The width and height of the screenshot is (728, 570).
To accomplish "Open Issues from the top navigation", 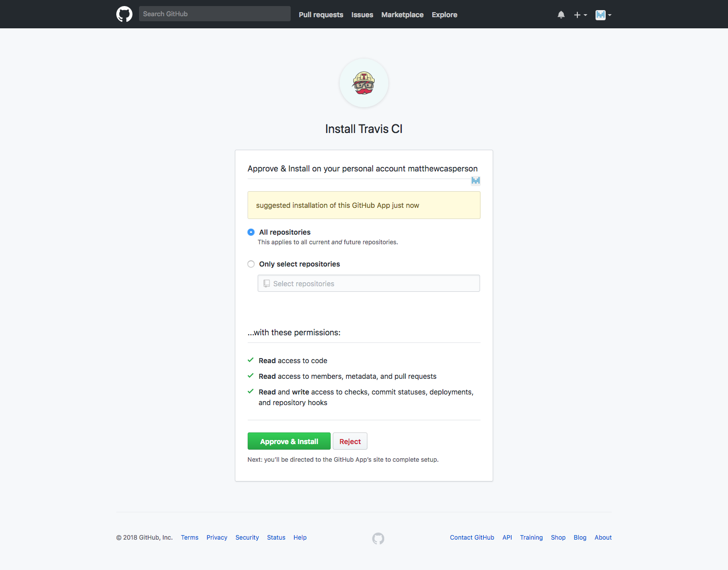I will tap(362, 15).
